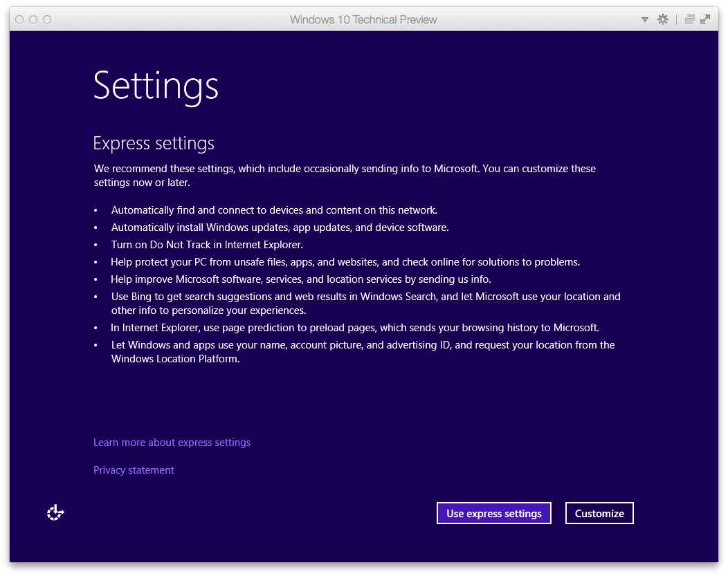
Task: Click the red close window button
Action: 19,19
